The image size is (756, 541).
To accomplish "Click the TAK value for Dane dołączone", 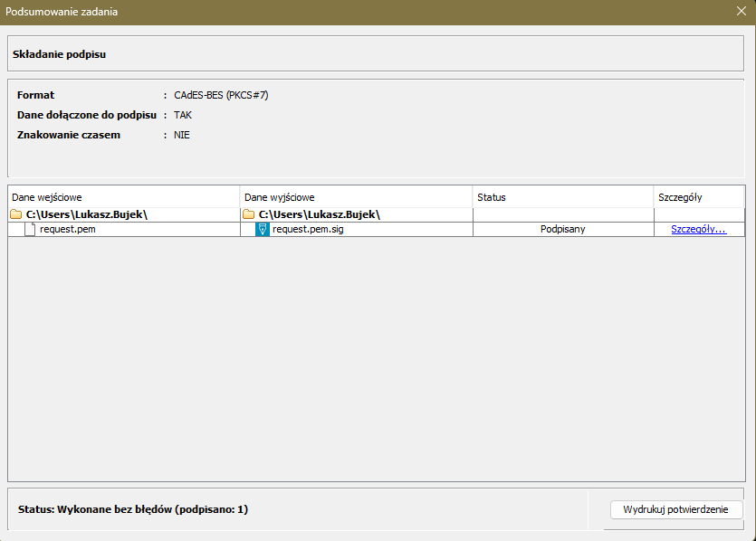I will pyautogui.click(x=183, y=115).
